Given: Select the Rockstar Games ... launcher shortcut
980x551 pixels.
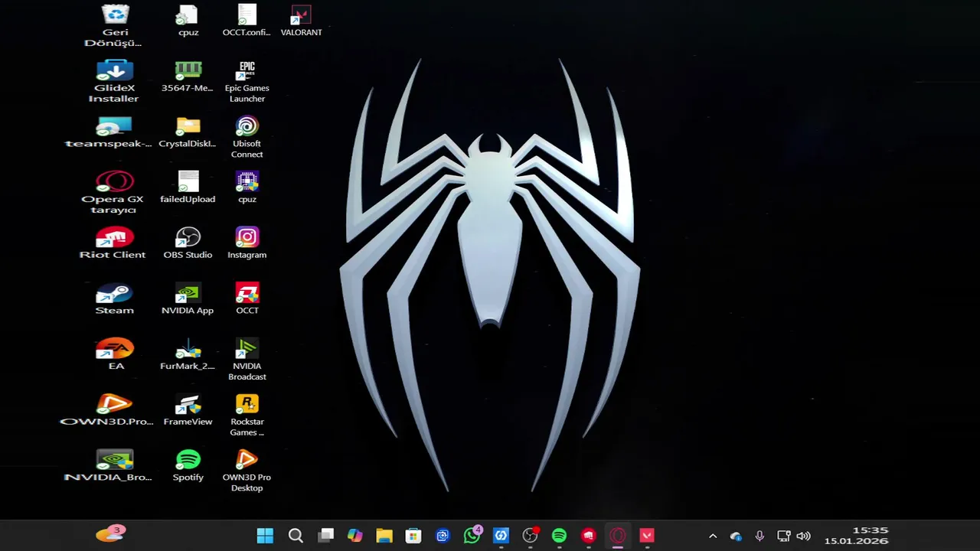Looking at the screenshot, I should point(247,416).
